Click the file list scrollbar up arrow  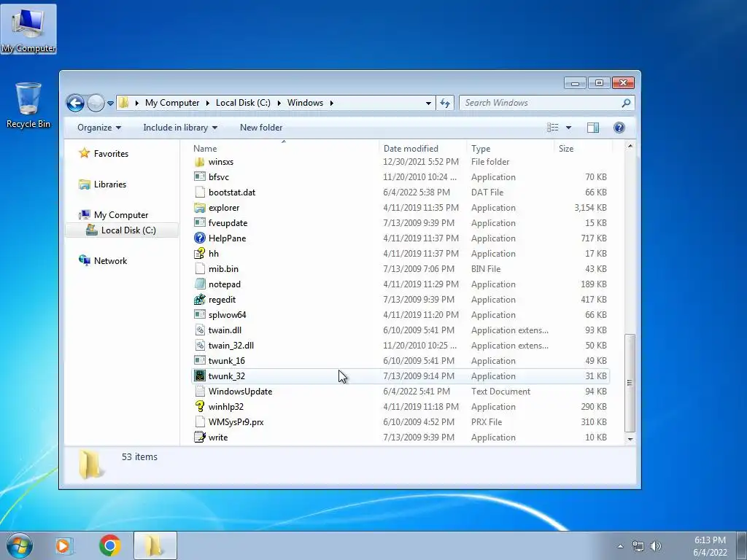point(630,146)
